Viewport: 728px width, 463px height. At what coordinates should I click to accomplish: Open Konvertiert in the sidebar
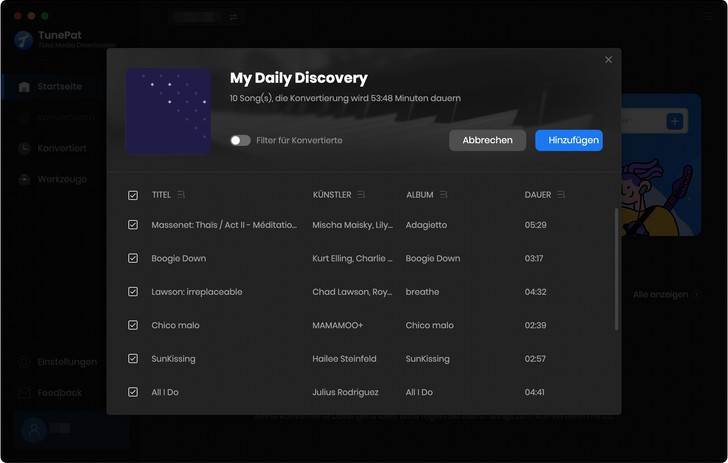point(62,148)
